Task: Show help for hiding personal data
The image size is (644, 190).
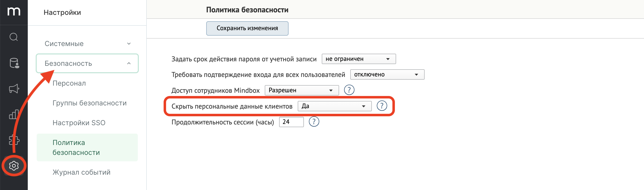Action: click(382, 106)
